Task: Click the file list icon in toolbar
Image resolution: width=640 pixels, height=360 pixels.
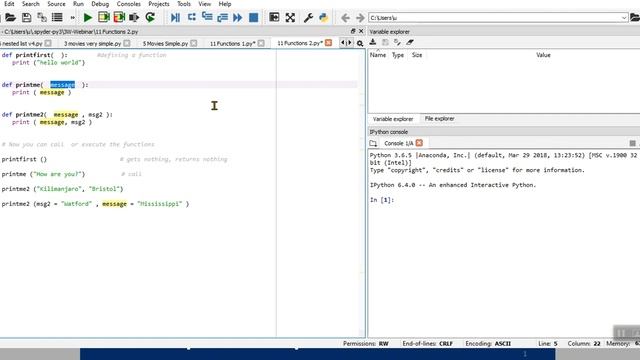Action: (57, 18)
